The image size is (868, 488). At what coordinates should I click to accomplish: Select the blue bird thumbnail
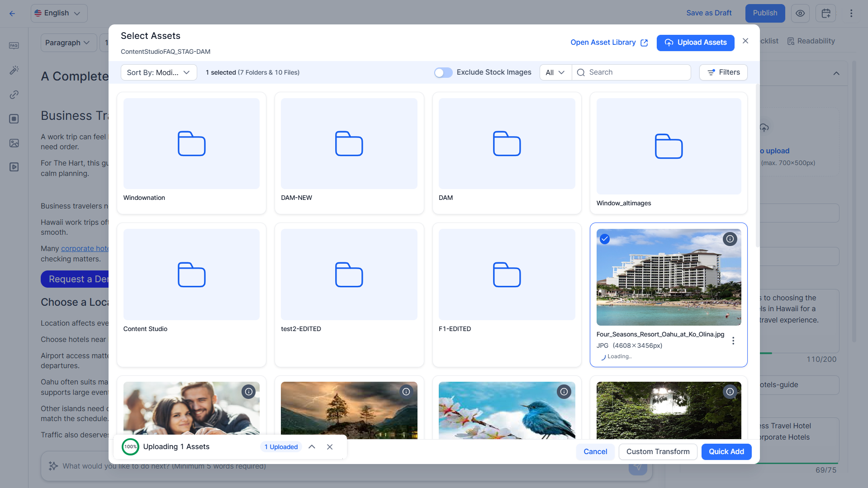click(507, 410)
